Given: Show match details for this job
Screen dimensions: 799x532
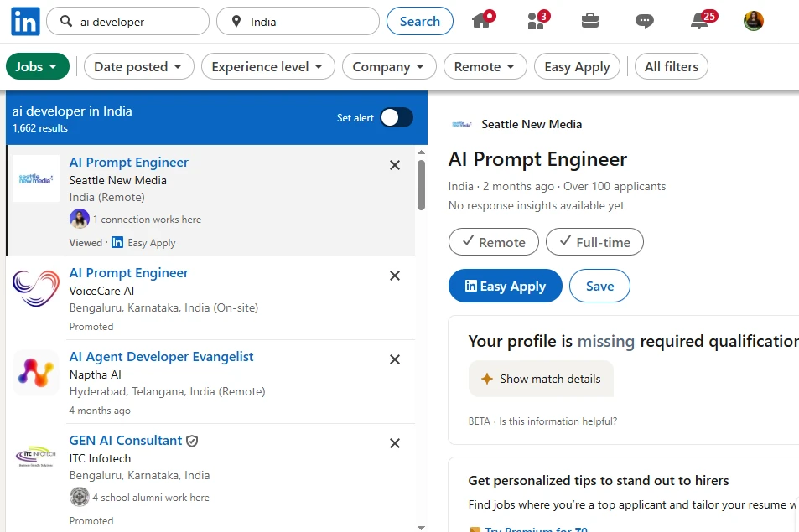Looking at the screenshot, I should pyautogui.click(x=541, y=379).
